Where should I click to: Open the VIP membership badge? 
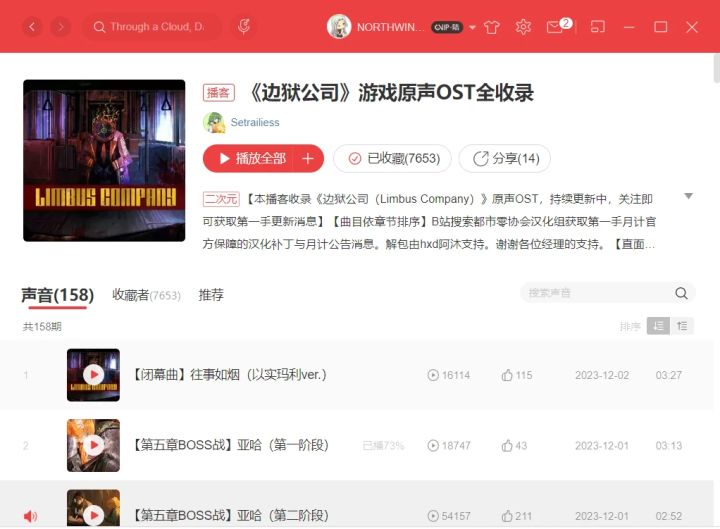point(447,27)
